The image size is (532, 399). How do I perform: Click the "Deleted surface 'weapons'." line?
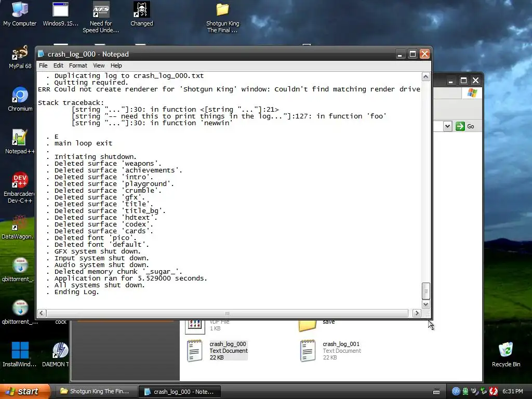[x=108, y=164]
